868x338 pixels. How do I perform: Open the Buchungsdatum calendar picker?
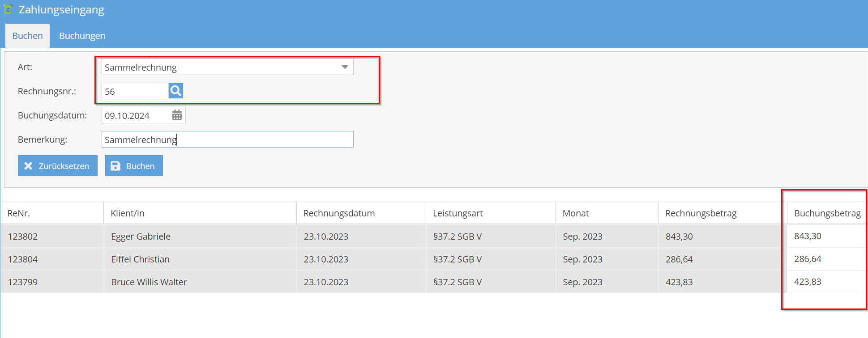click(x=177, y=115)
